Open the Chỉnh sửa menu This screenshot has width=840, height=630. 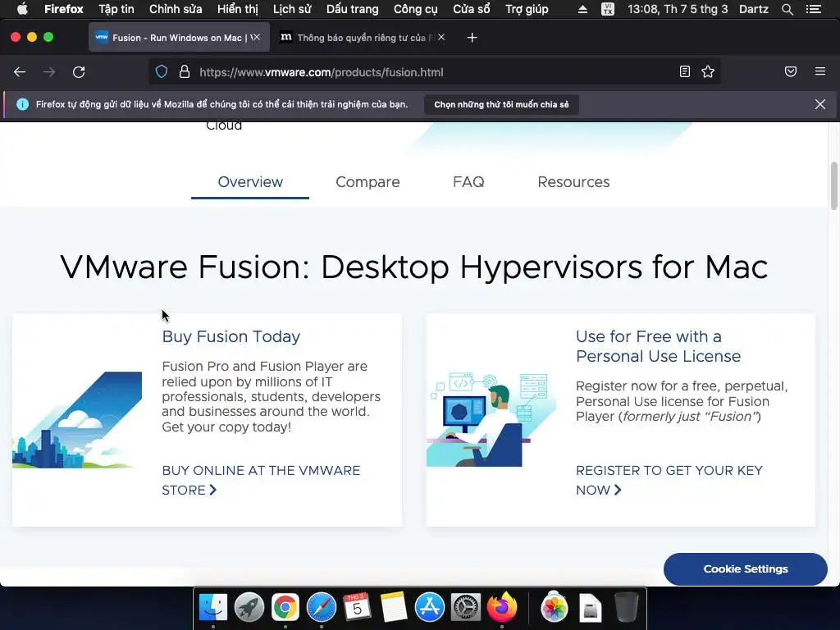click(x=176, y=9)
